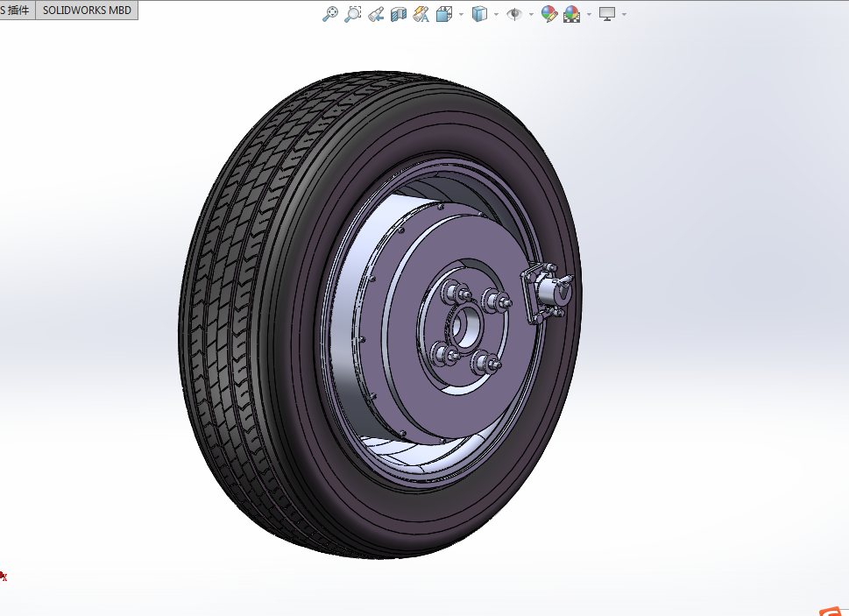This screenshot has width=849, height=616.
Task: Click the View Orientation cube icon
Action: click(x=444, y=14)
